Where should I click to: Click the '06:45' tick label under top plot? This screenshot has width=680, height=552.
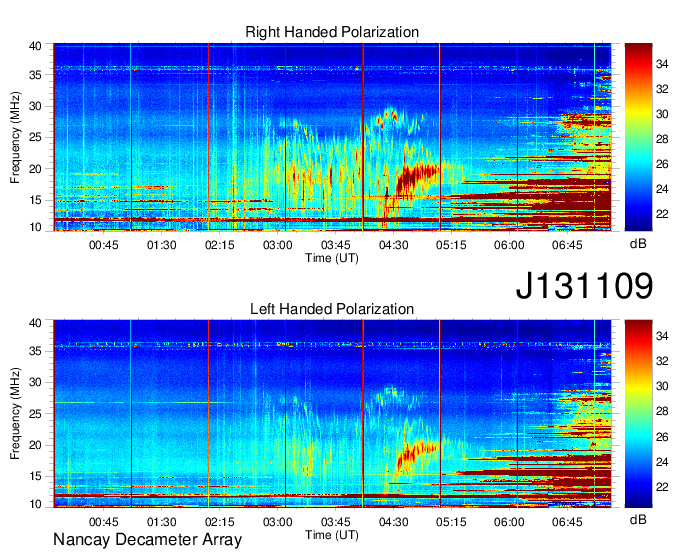567,245
